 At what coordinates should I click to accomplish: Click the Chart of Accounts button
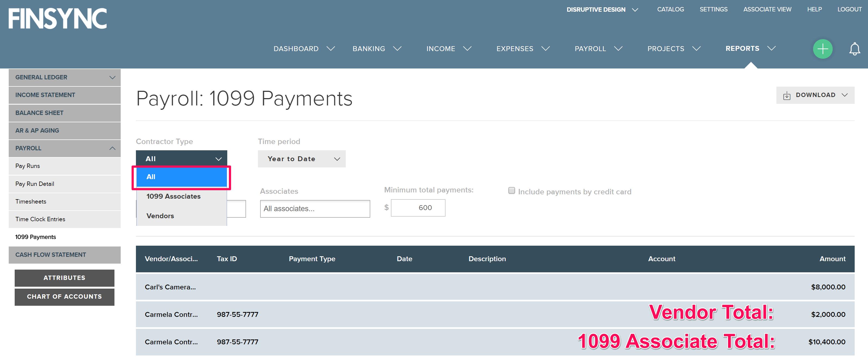point(64,297)
